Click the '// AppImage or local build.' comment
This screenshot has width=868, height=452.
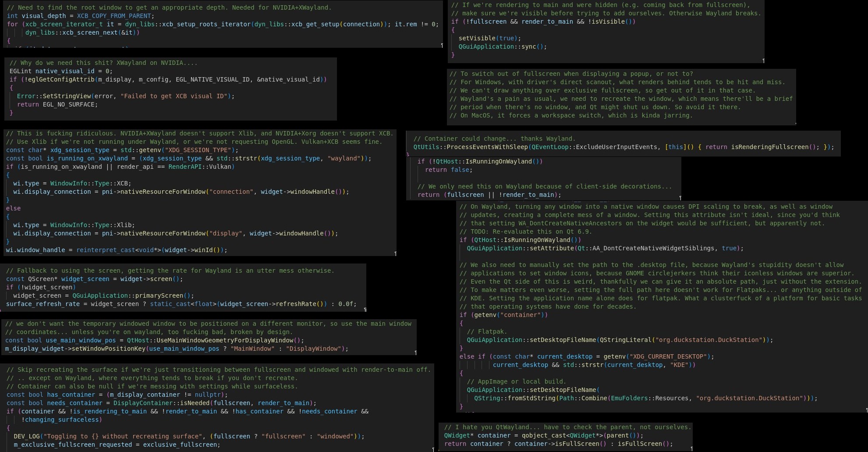(x=516, y=381)
